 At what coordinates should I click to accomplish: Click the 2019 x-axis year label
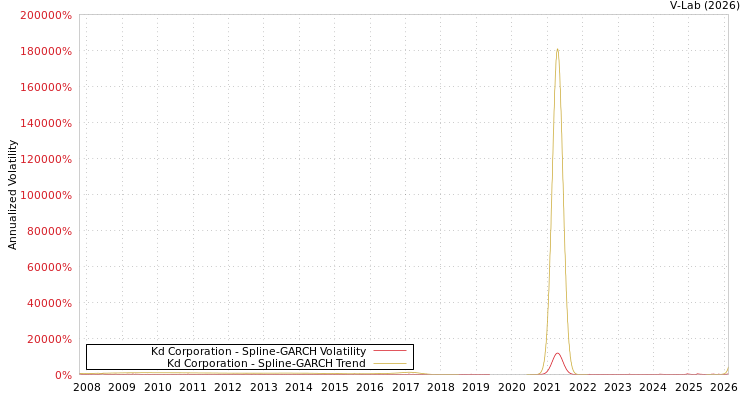pos(476,387)
